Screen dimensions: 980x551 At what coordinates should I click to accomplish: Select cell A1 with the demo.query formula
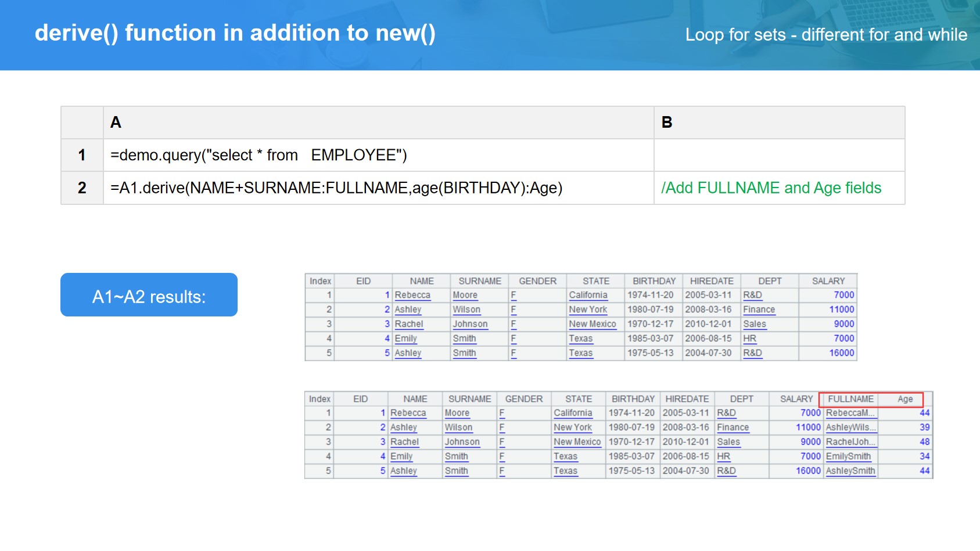click(x=259, y=155)
